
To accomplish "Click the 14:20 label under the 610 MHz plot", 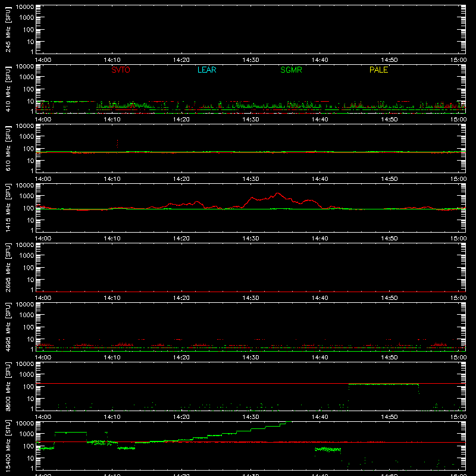I will point(181,179).
